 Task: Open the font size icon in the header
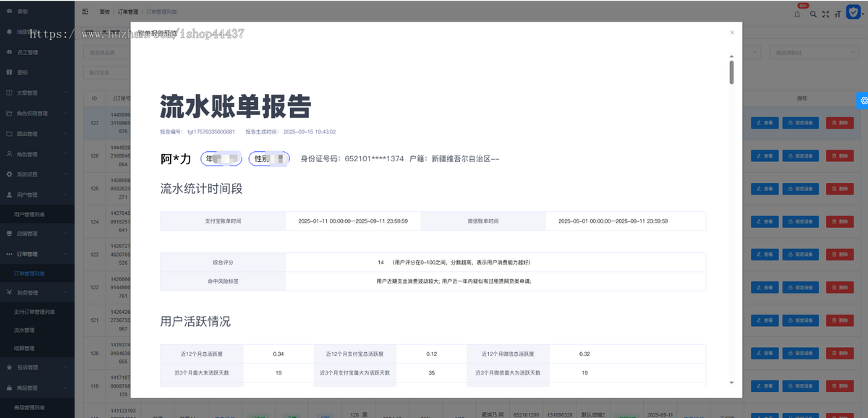[838, 14]
